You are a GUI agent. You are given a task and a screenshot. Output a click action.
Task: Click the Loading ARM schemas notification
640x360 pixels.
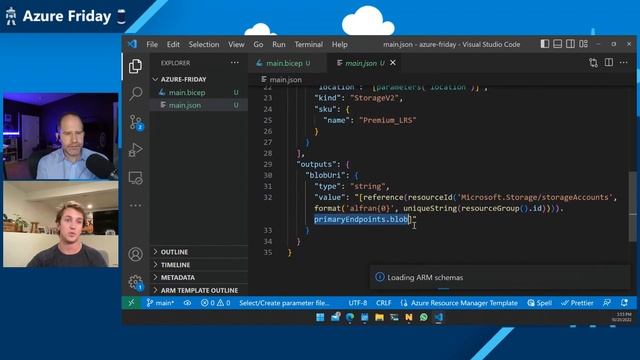(x=500, y=277)
